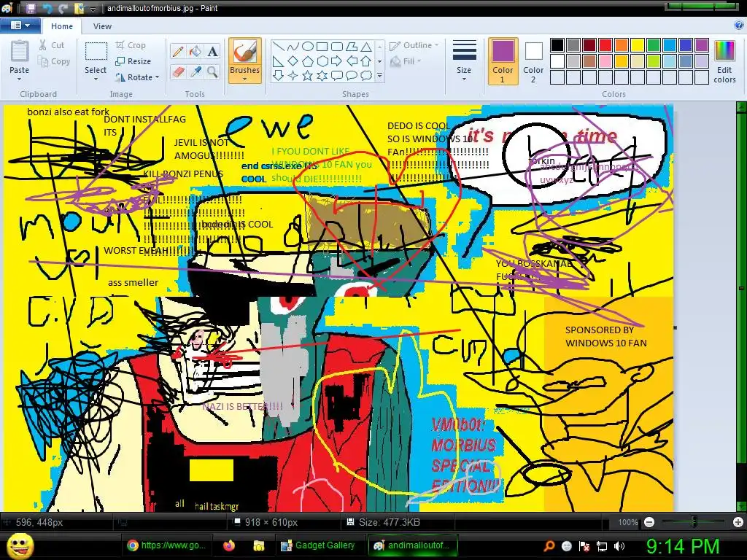Open the Resize dialog
747x560 pixels.
click(133, 61)
